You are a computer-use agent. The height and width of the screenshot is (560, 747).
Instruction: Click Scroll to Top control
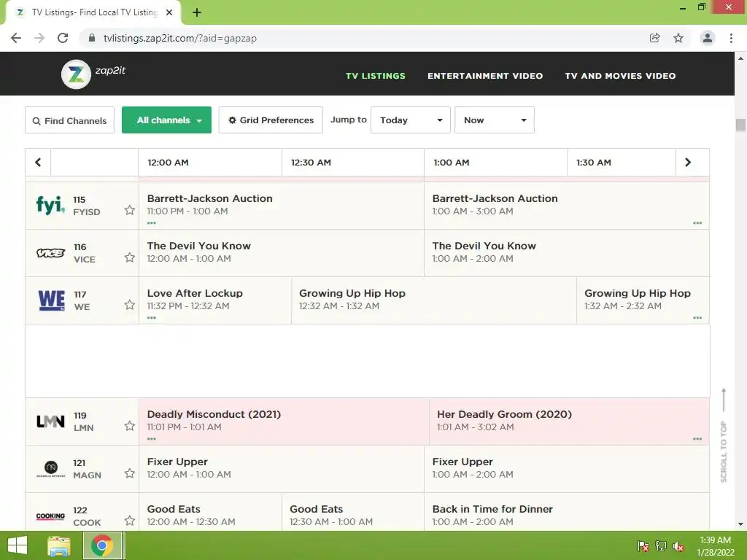pyautogui.click(x=724, y=436)
